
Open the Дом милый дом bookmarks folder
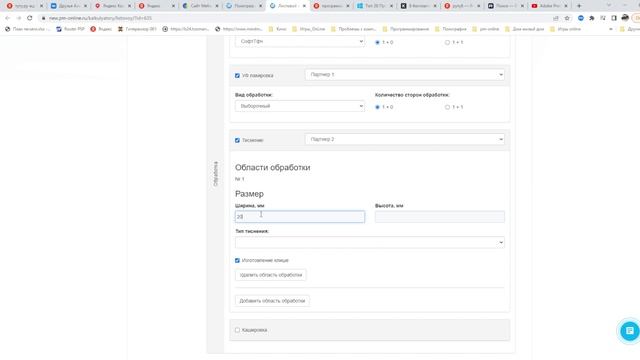(524, 29)
